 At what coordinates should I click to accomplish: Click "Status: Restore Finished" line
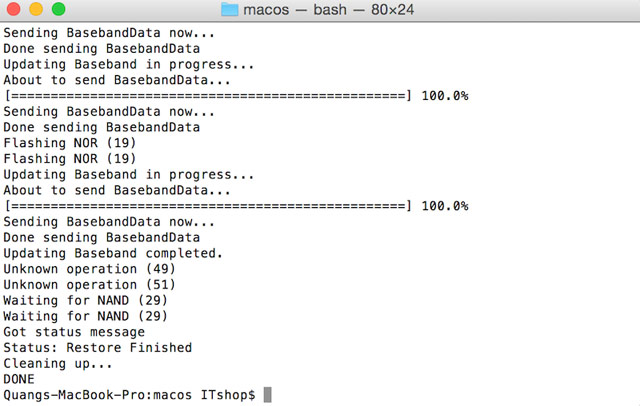click(97, 347)
